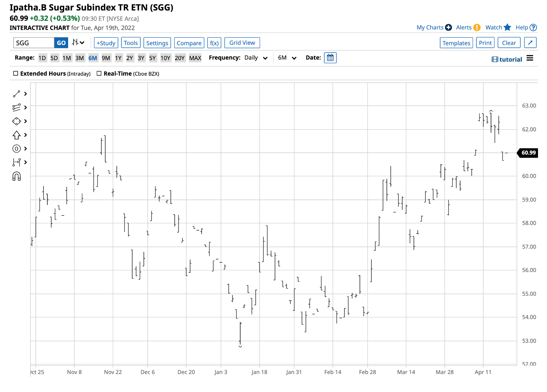Screen dimensions: 547x392
Task: Click the Print button
Action: (x=485, y=43)
